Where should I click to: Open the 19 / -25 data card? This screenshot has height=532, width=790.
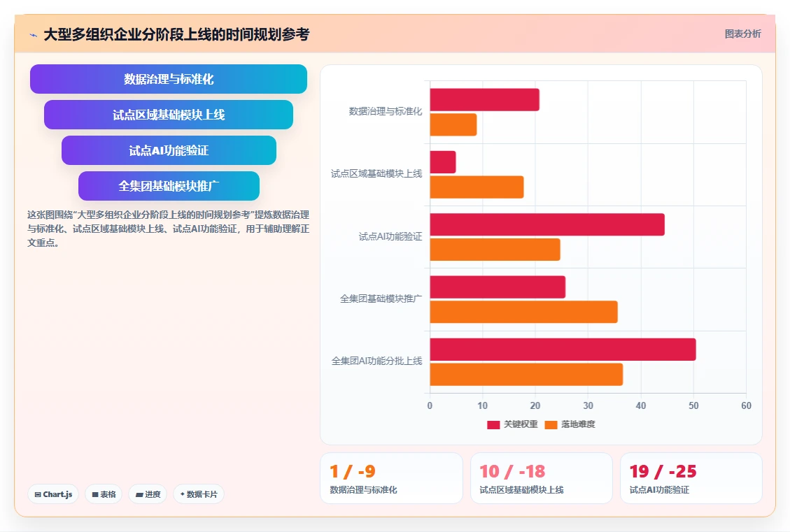click(x=691, y=478)
